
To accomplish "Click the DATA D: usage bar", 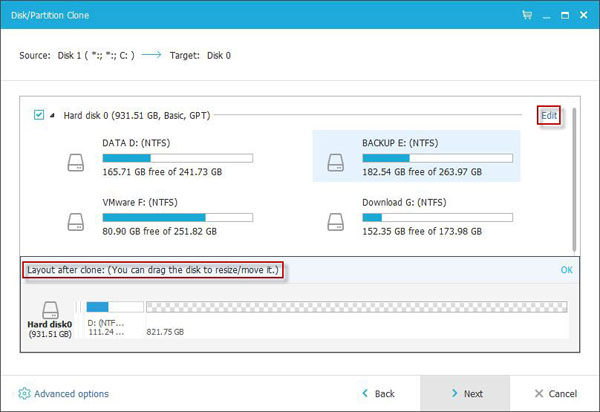I will click(x=178, y=158).
